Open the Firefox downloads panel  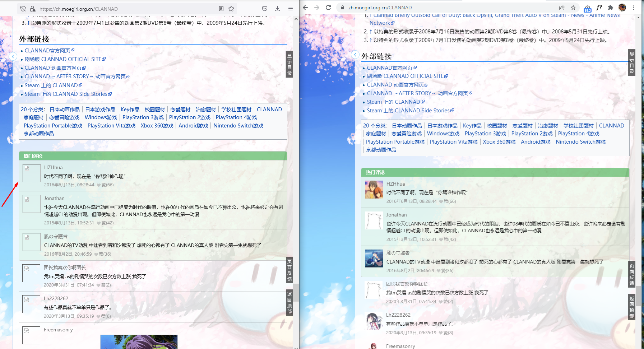tap(277, 9)
